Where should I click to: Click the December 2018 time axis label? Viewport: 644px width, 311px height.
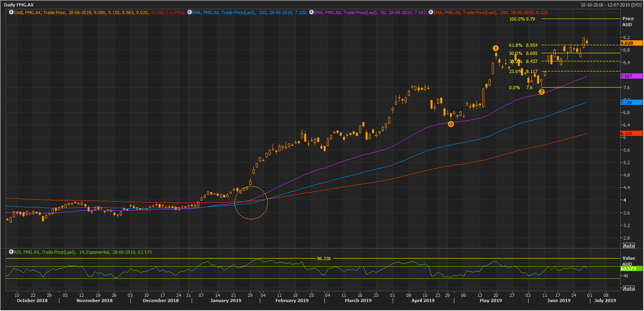click(161, 301)
